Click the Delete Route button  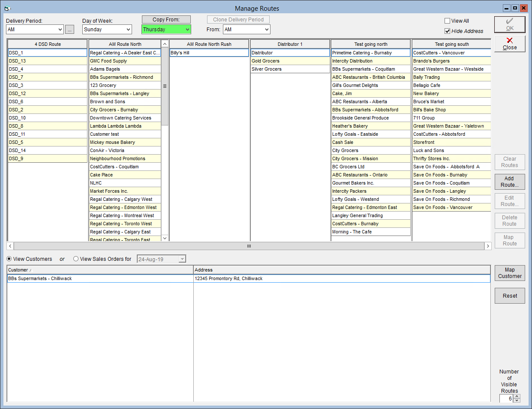click(x=510, y=221)
